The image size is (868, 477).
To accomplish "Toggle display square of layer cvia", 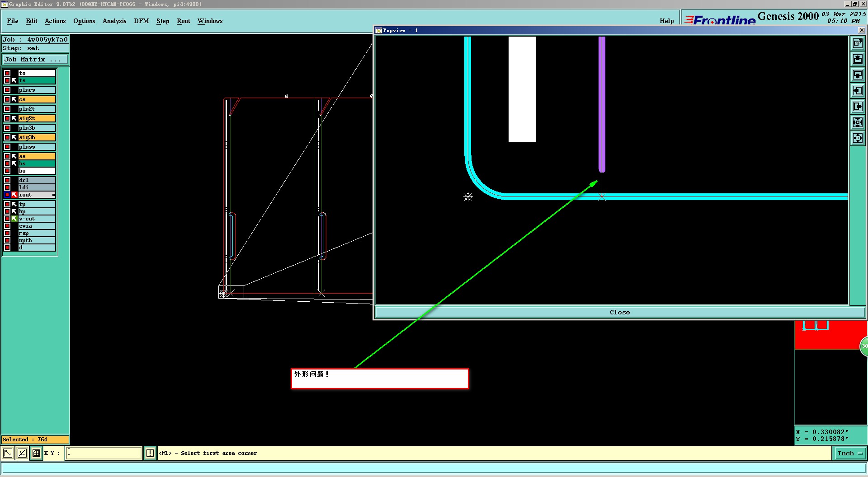I will pyautogui.click(x=7, y=226).
